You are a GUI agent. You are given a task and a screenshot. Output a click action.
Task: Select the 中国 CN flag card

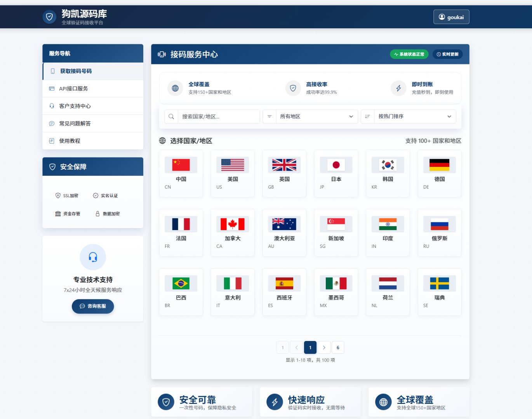[181, 173]
